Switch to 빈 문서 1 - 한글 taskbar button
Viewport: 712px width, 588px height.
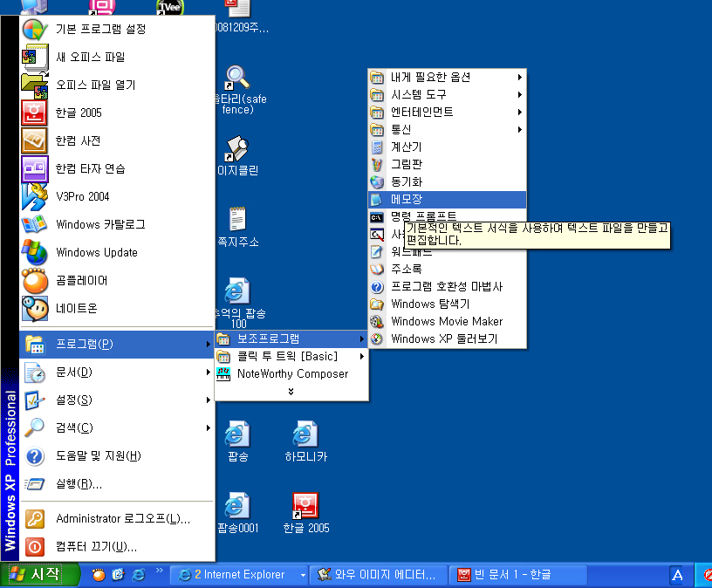click(518, 575)
